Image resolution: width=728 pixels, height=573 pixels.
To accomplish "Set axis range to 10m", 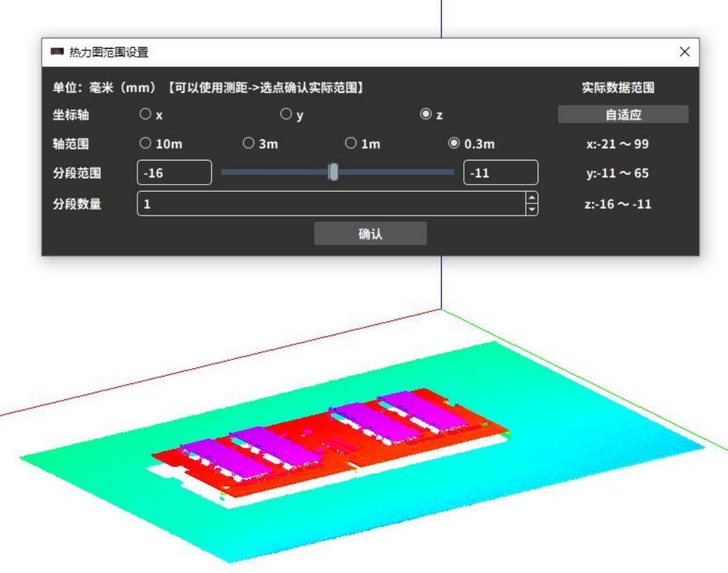I will pyautogui.click(x=145, y=144).
